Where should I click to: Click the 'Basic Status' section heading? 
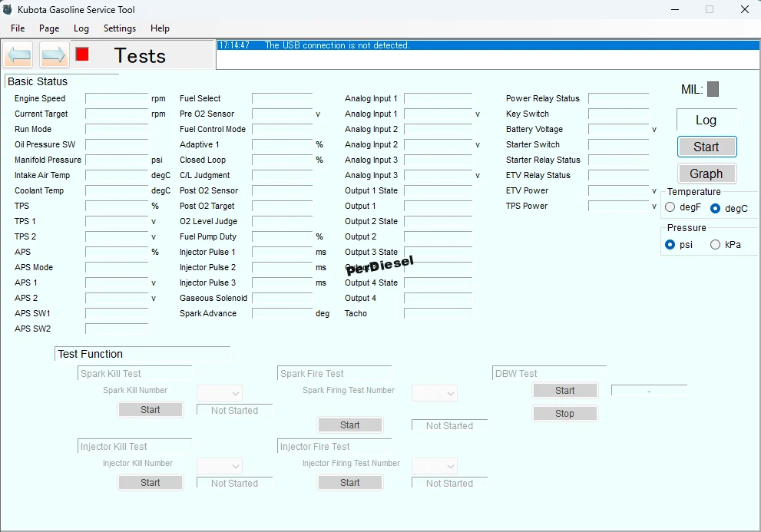38,81
